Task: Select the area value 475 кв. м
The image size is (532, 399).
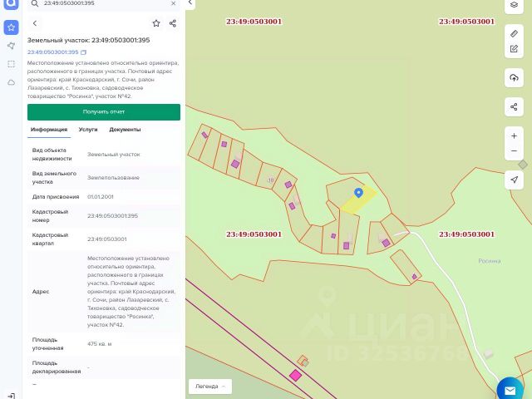Action: point(100,343)
